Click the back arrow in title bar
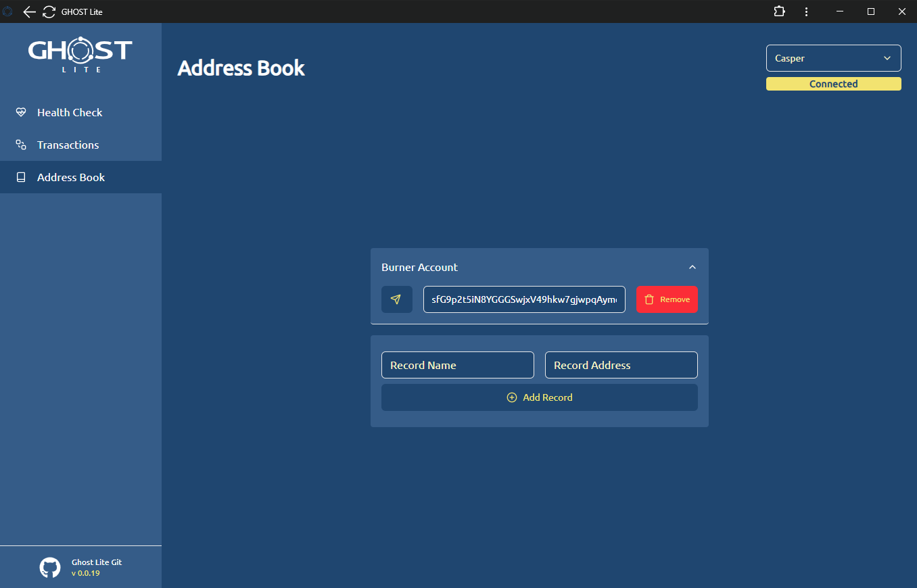The width and height of the screenshot is (917, 588). coord(29,11)
